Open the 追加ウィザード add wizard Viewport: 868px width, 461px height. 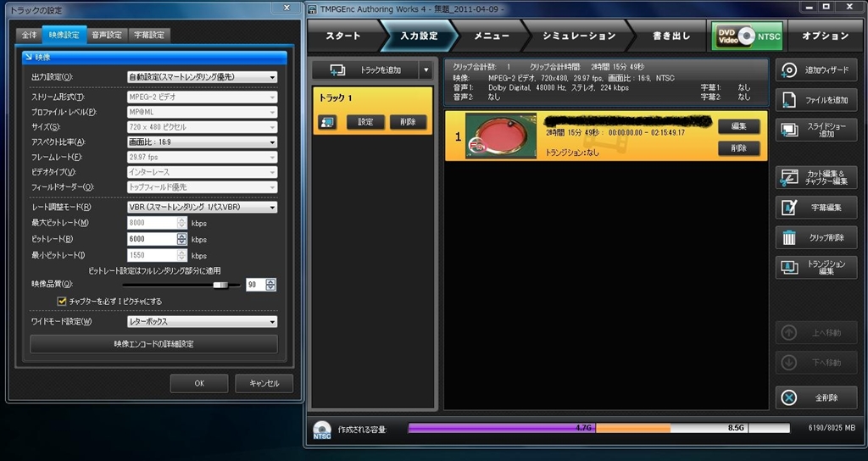click(816, 70)
